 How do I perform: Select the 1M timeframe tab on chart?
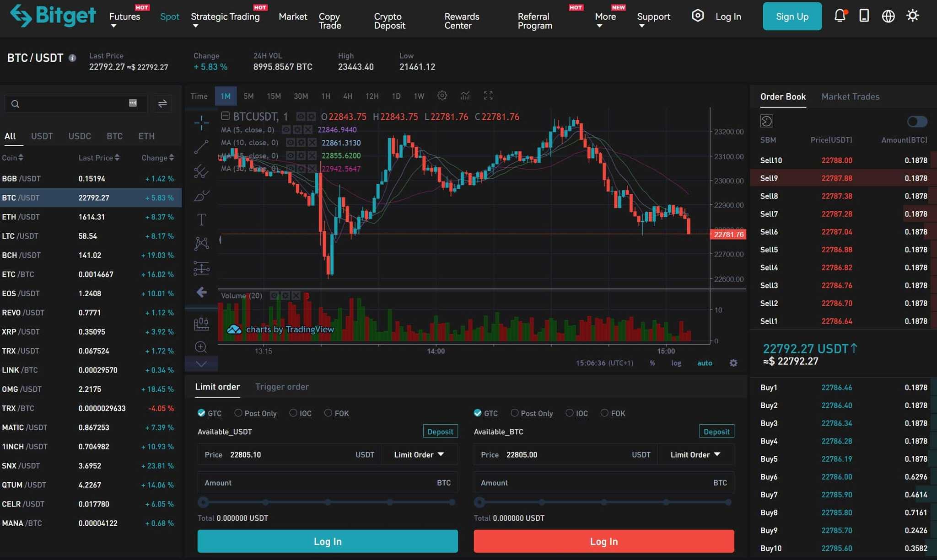click(226, 96)
